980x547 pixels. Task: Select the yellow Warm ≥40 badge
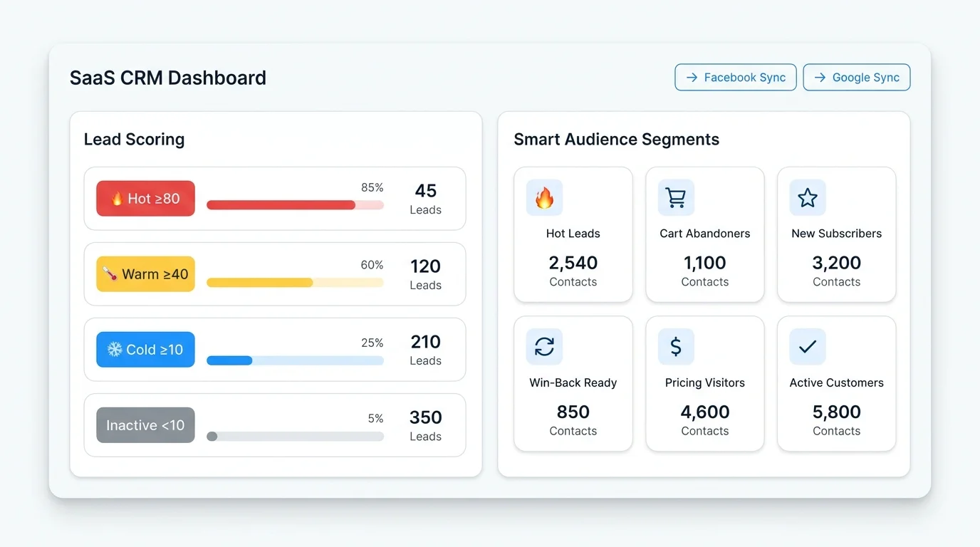coord(145,274)
